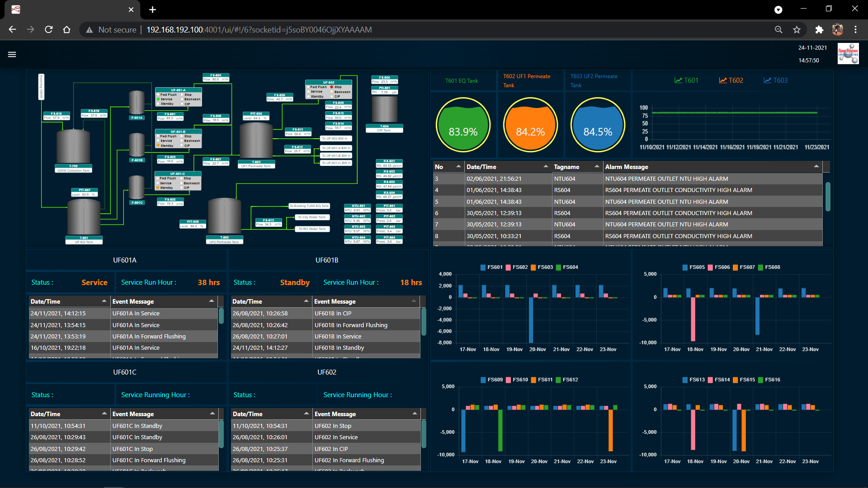868x488 pixels.
Task: Bookmark this page with star icon
Action: tap(797, 30)
